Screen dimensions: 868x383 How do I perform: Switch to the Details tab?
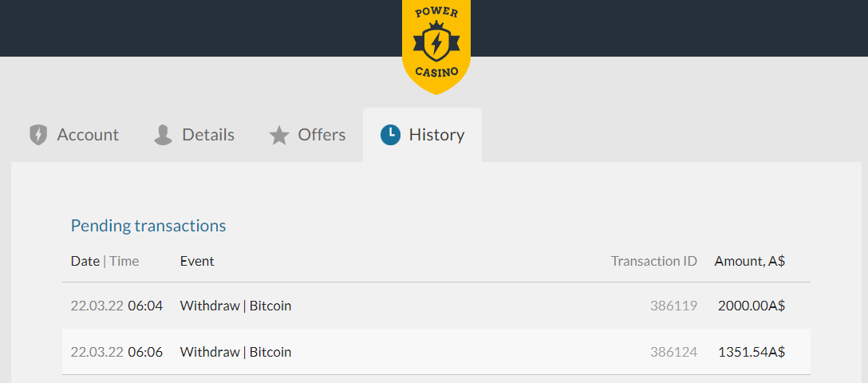[x=208, y=135]
